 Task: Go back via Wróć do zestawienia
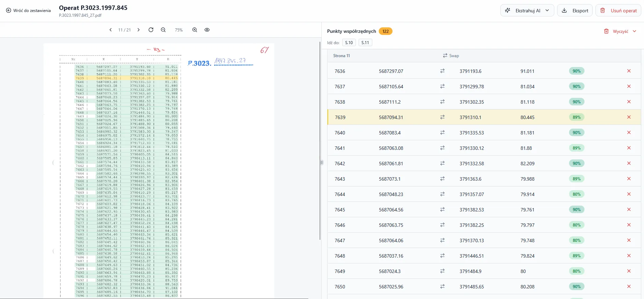click(x=28, y=11)
